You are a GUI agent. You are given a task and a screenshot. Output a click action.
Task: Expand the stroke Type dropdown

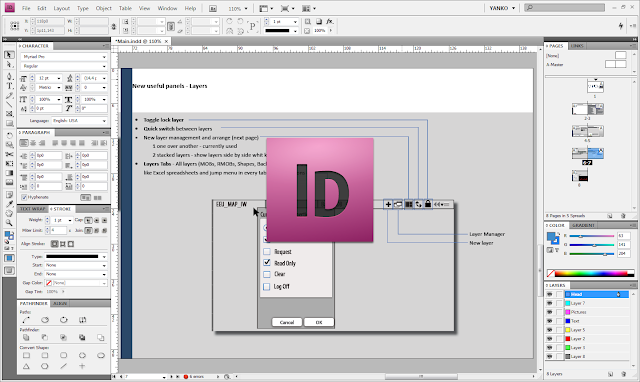76,257
